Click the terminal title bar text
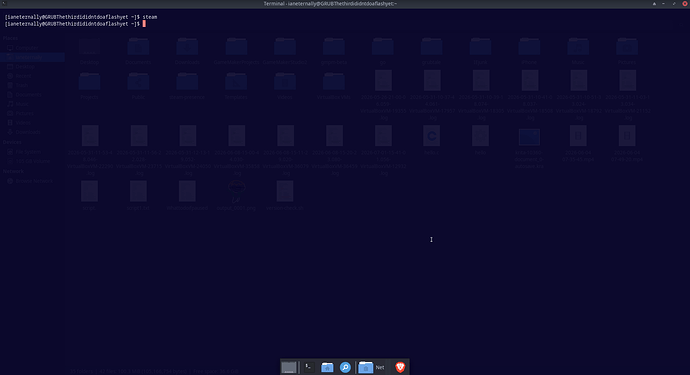The width and height of the screenshot is (690, 375). pos(330,4)
